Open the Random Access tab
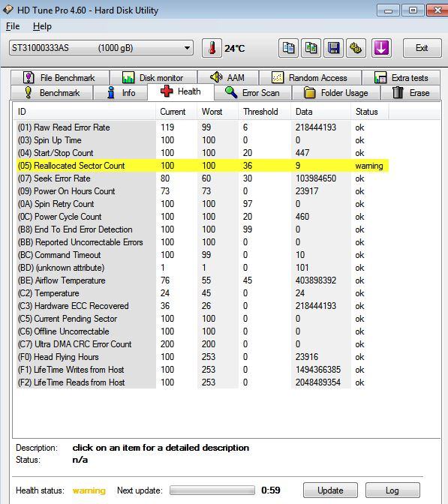 point(311,77)
